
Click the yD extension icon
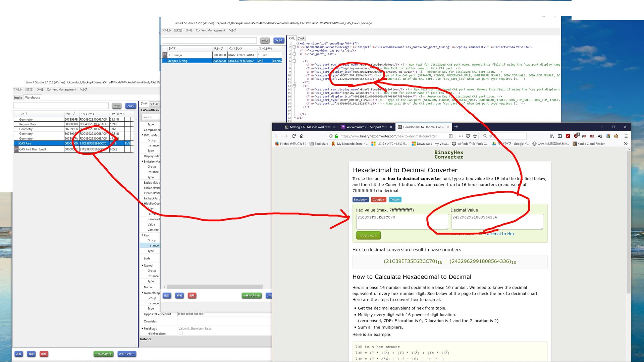point(584,136)
